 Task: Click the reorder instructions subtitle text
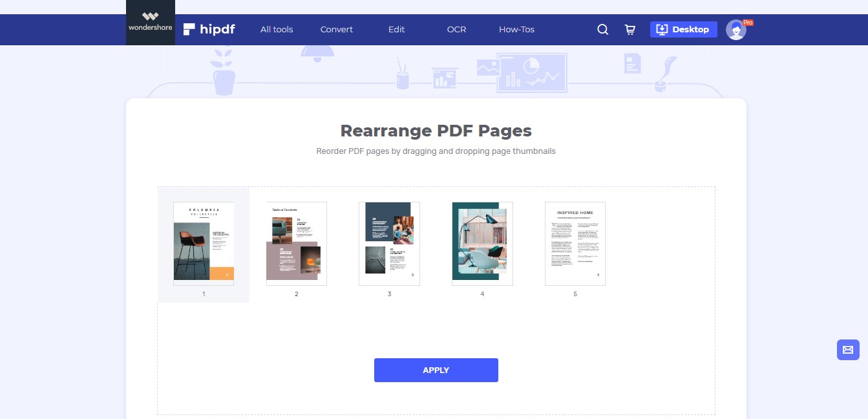point(436,151)
